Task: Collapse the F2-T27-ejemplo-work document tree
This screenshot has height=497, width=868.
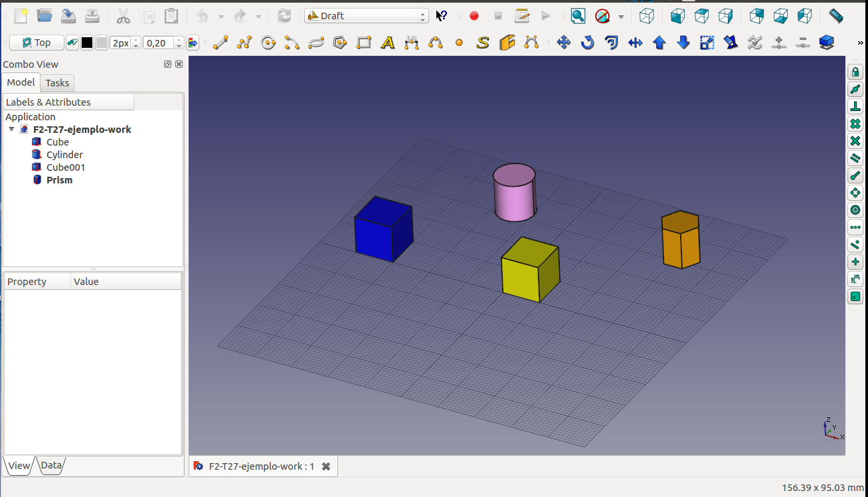Action: click(x=11, y=130)
